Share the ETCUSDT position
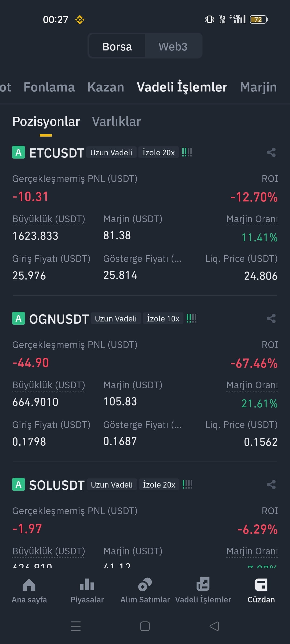290x644 pixels. pos(271,153)
